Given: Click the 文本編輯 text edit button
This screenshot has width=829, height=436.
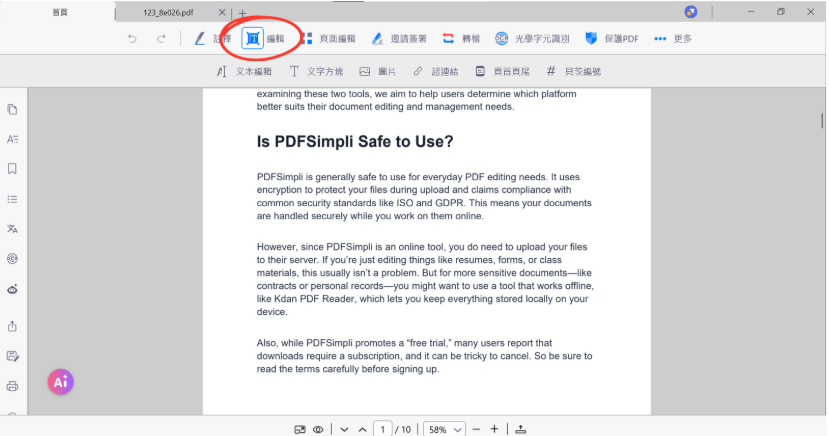Looking at the screenshot, I should pyautogui.click(x=244, y=72).
